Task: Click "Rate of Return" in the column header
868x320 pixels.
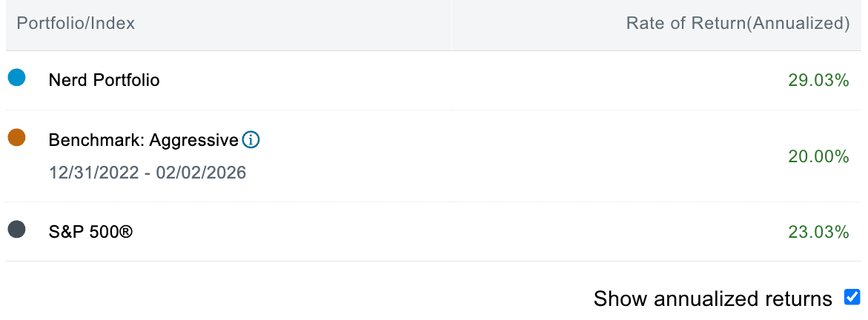Action: click(x=684, y=23)
